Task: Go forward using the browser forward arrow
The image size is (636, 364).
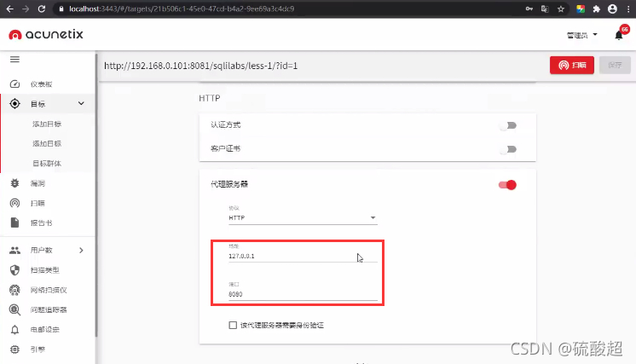Action: coord(26,9)
